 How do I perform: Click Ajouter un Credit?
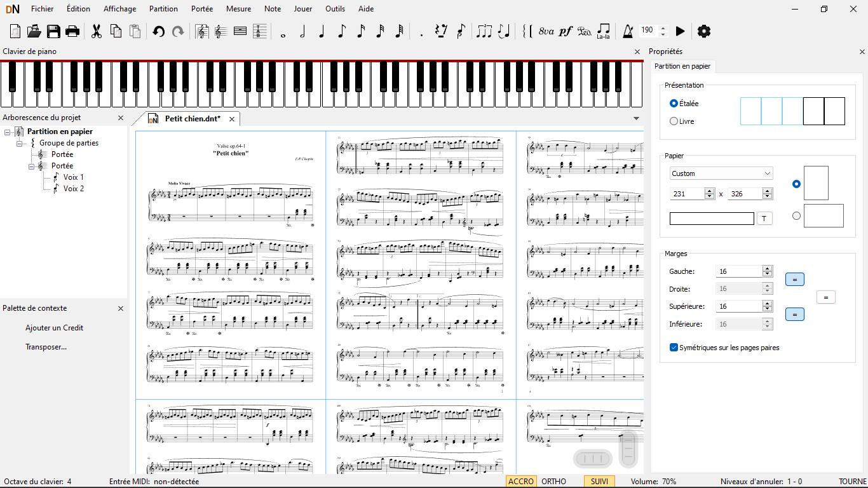[x=54, y=328]
